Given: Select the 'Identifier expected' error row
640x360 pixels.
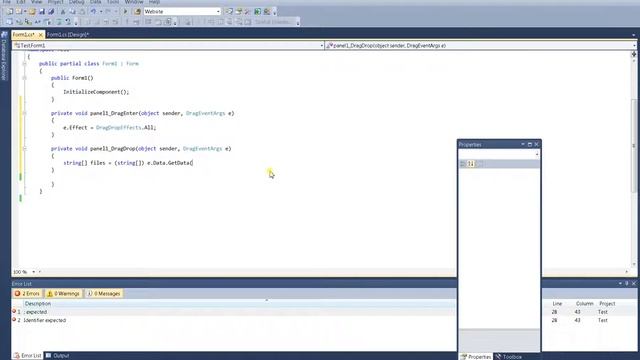Looking at the screenshot, I should coord(233,320).
